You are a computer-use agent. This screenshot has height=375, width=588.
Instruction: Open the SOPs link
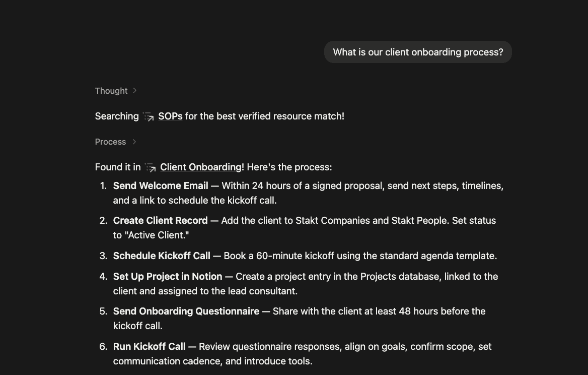[170, 116]
